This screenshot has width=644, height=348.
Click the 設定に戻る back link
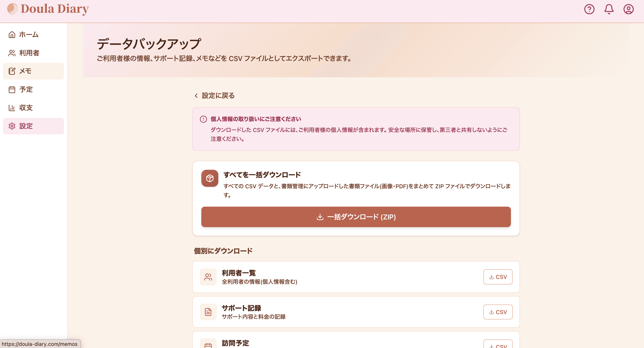coord(215,96)
